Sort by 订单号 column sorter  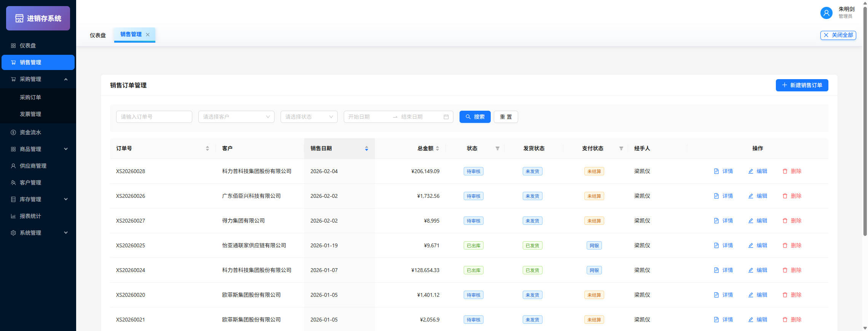tap(207, 148)
